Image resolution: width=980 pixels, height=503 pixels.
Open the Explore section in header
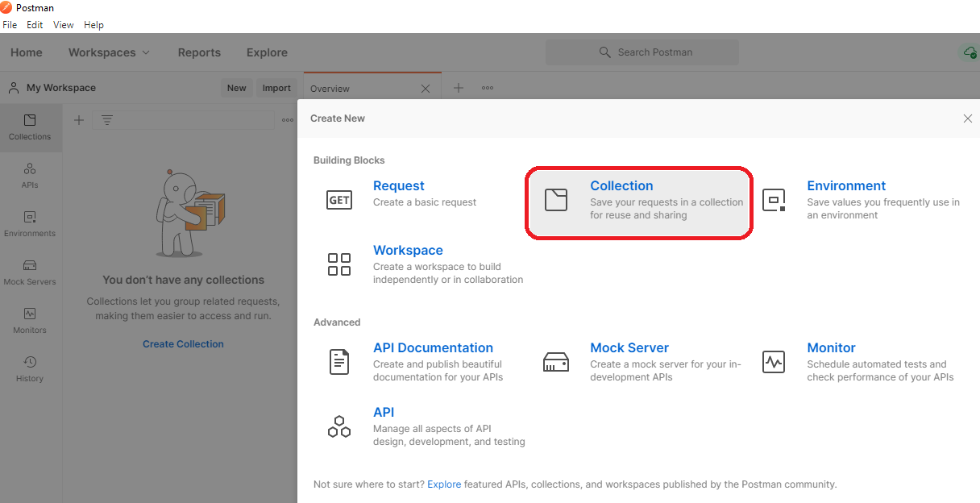267,52
